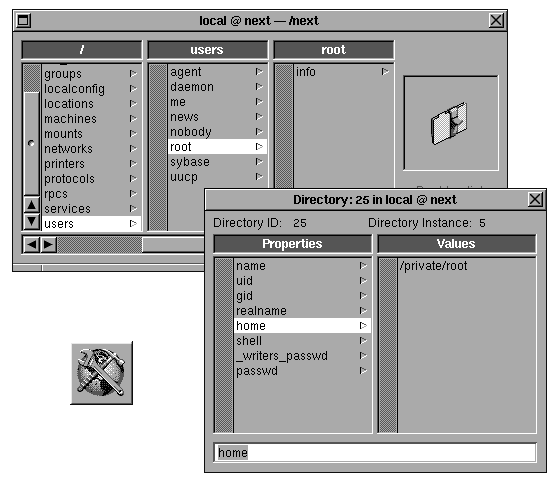Viewport: 558px width, 486px height.
Task: Click the window miniaturize icon on main window
Action: 24,20
